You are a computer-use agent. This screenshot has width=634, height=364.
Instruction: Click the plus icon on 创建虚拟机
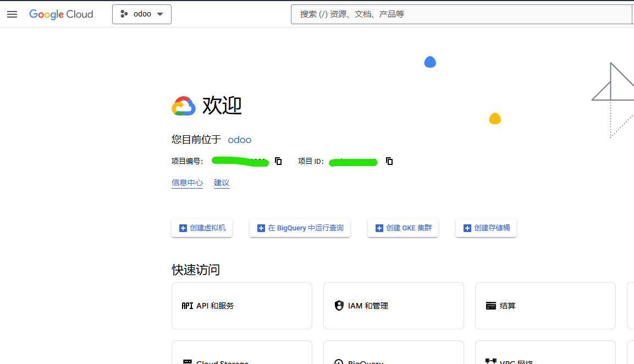point(183,228)
